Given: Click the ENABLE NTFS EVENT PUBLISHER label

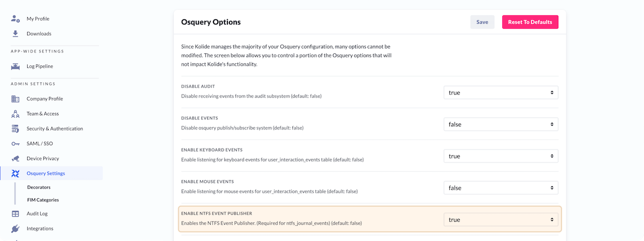Looking at the screenshot, I should (x=216, y=213).
